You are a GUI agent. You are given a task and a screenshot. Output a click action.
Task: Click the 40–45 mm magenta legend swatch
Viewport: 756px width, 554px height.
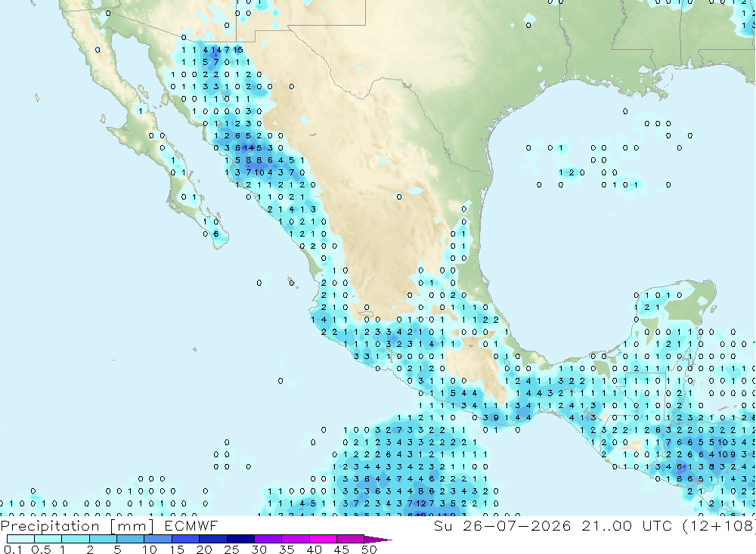tap(323, 539)
